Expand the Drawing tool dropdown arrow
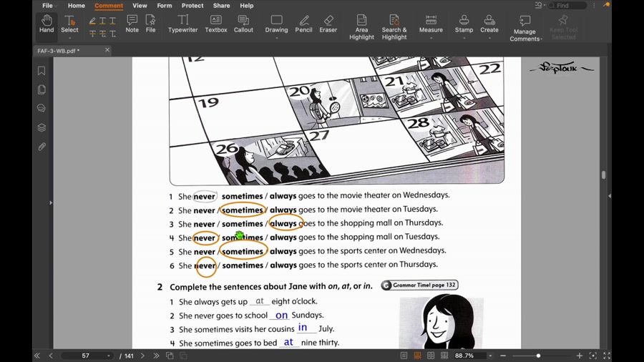Image resolution: width=644 pixels, height=362 pixels. pos(276,38)
